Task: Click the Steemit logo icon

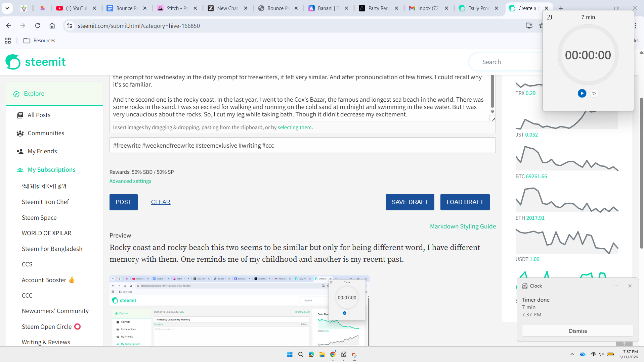Action: (13, 62)
